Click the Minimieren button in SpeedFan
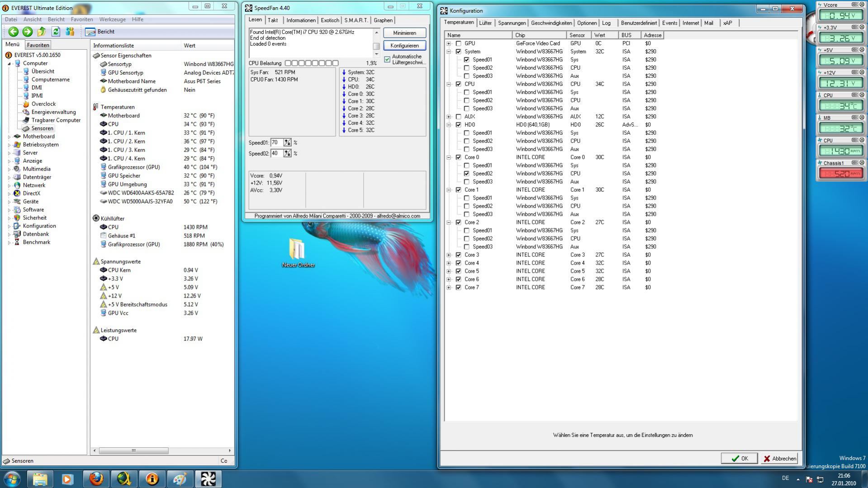Image resolution: width=868 pixels, height=488 pixels. 404,33
